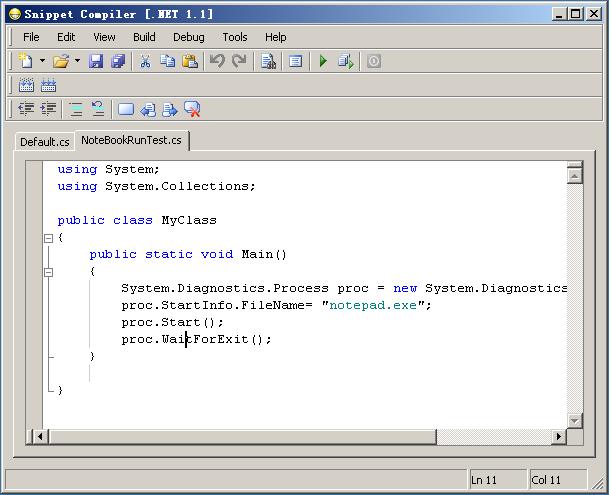Click the "notepad.exe" string in the code
611x495 pixels.
pyautogui.click(x=373, y=305)
